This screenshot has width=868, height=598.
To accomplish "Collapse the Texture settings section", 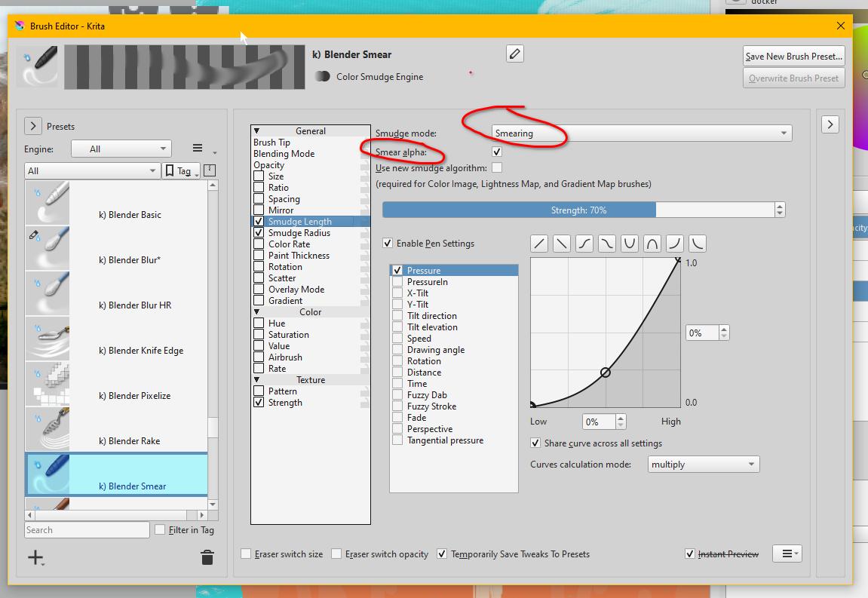I will (x=257, y=380).
